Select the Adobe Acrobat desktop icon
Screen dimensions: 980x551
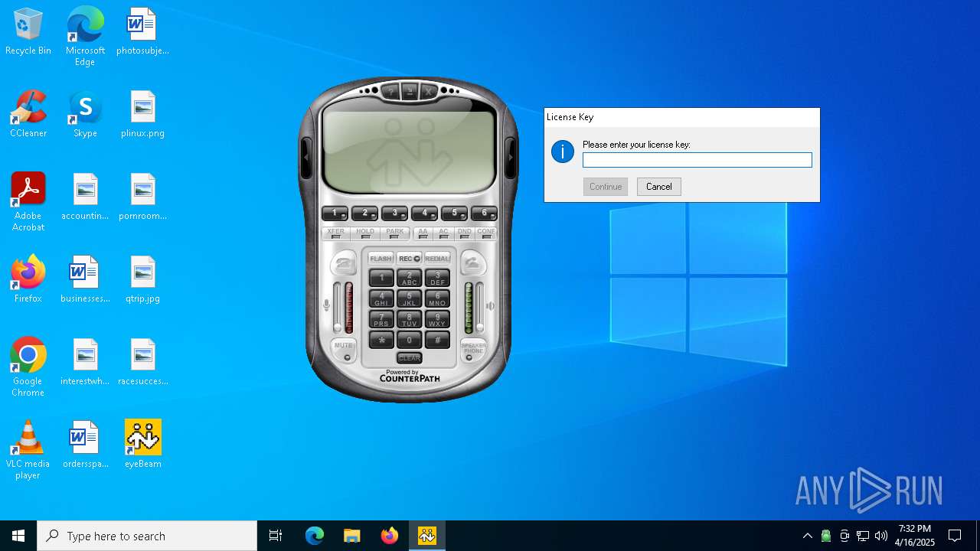point(28,202)
